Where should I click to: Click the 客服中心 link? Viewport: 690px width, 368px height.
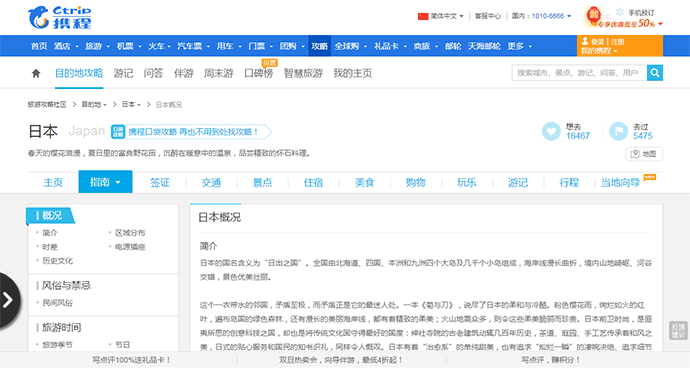pyautogui.click(x=488, y=16)
